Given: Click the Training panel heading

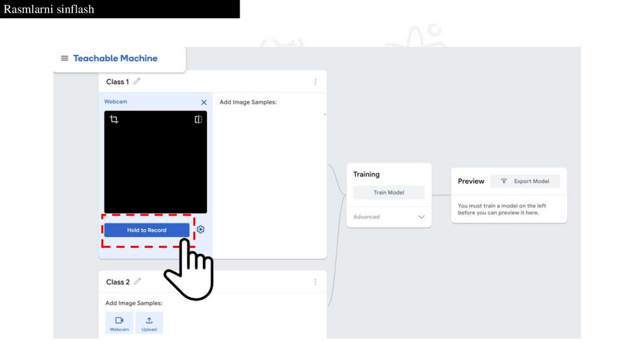Looking at the screenshot, I should coord(367,174).
